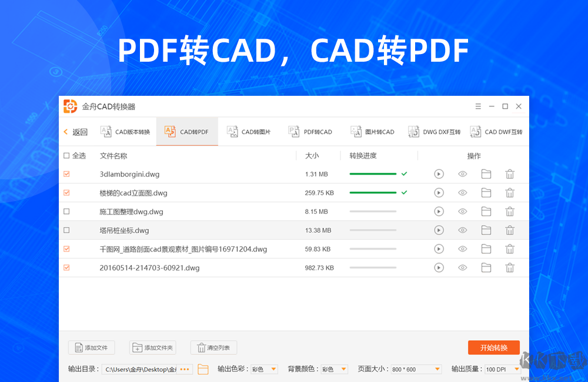The height and width of the screenshot is (382, 588).
Task: Enable the checkbox for 施工图整理dwg.dwg
Action: tap(67, 211)
